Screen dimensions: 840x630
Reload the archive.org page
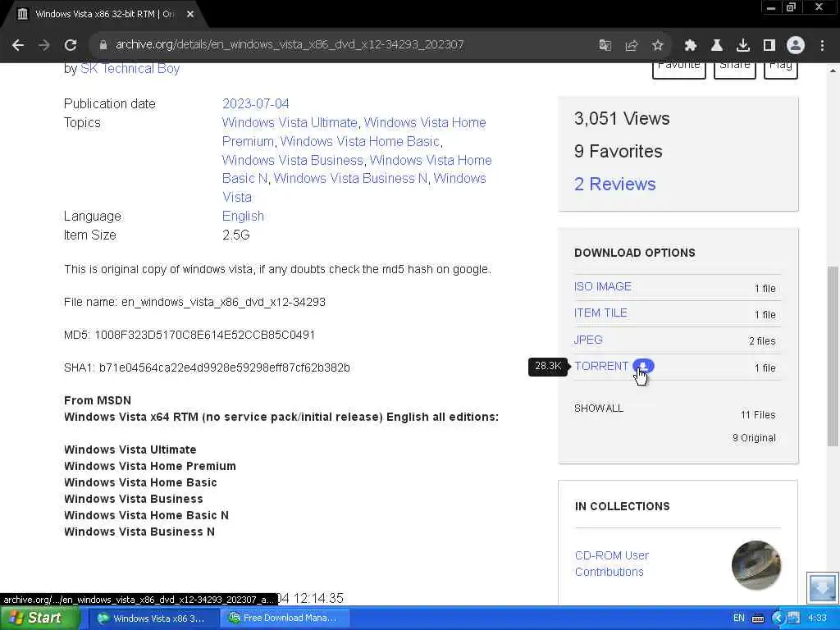(x=71, y=45)
